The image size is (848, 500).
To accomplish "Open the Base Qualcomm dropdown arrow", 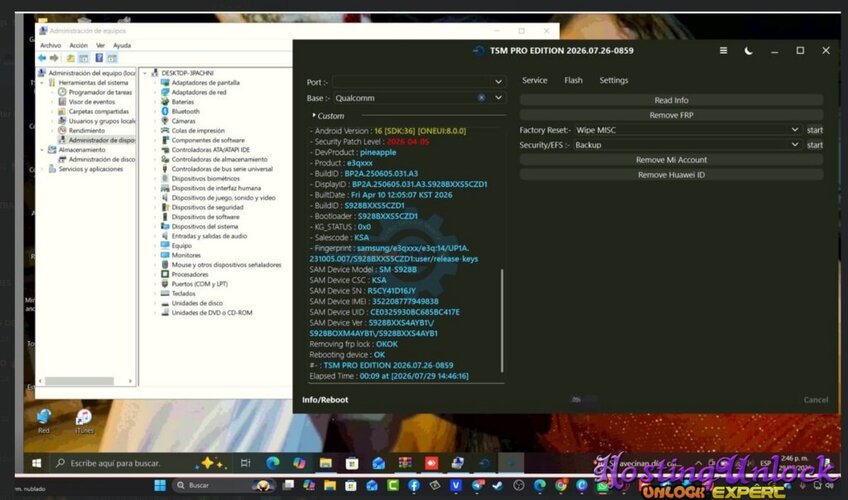I will tap(498, 98).
